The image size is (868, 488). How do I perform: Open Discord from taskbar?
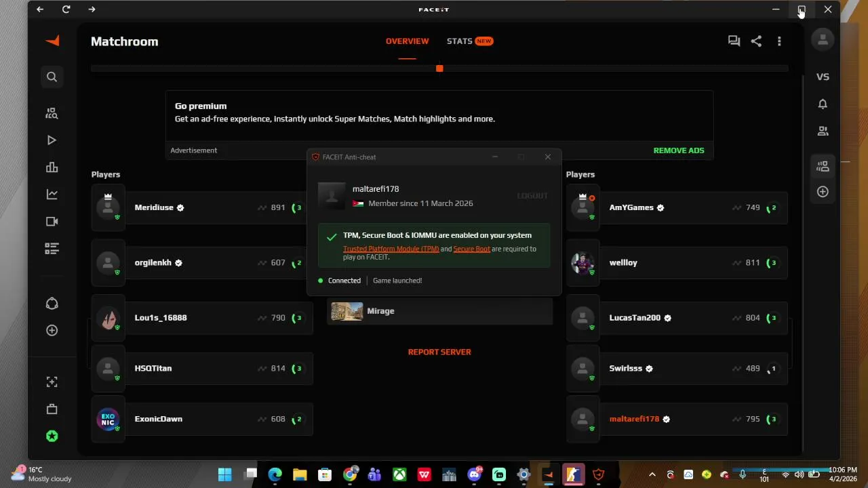click(x=474, y=474)
